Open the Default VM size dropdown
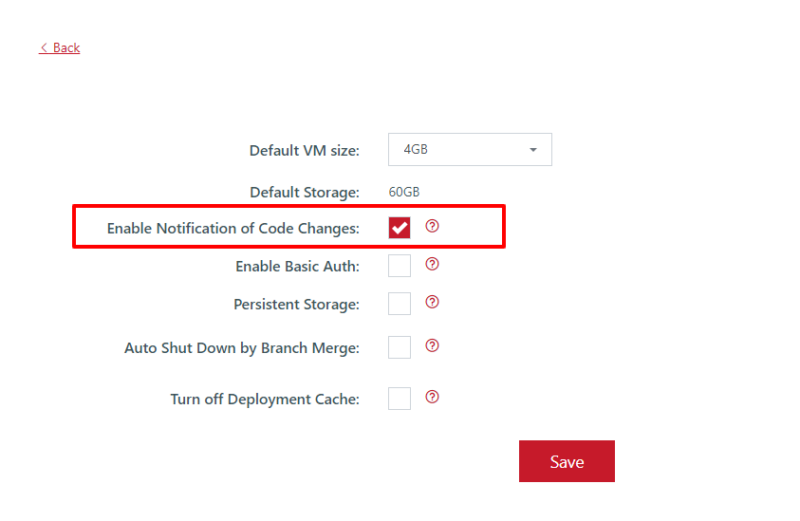The height and width of the screenshot is (521, 800). pyautogui.click(x=470, y=150)
